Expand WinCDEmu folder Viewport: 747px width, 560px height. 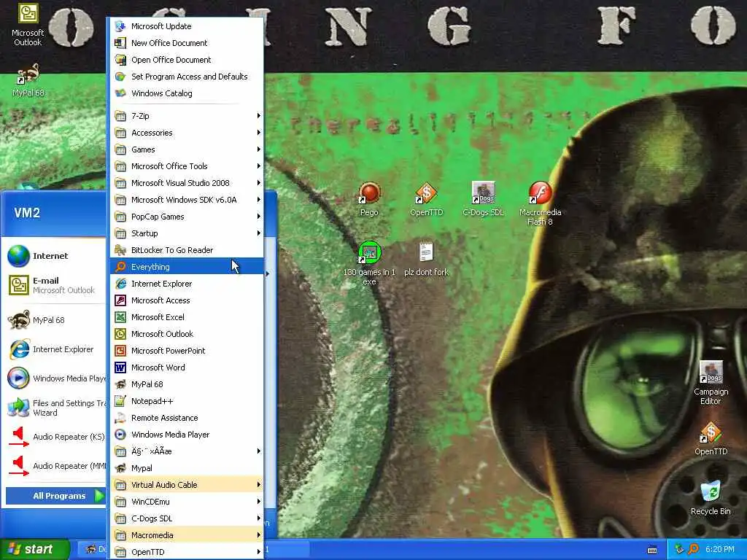coord(187,502)
